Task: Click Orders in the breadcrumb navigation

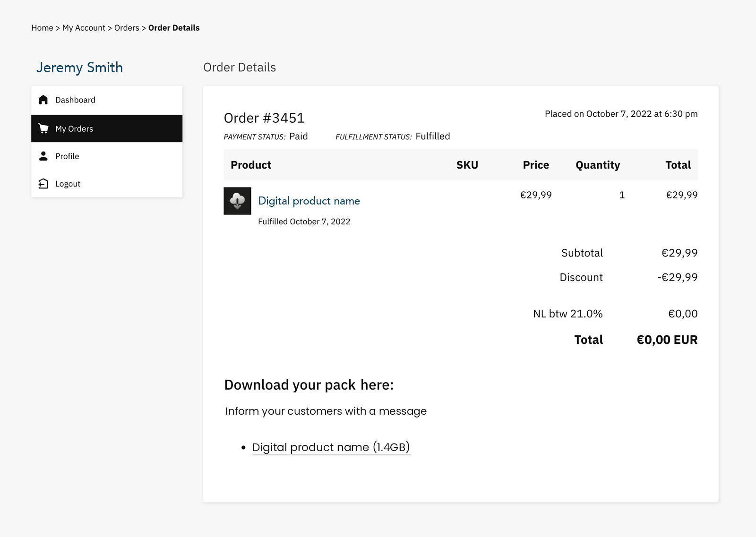Action: 127,28
